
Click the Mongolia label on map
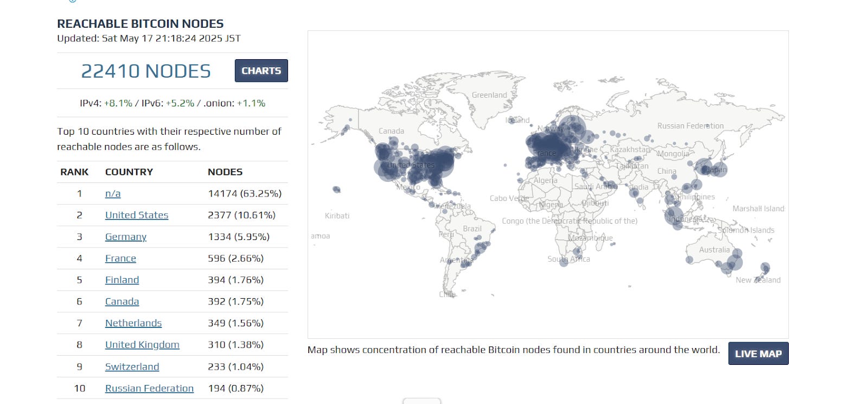tap(673, 154)
